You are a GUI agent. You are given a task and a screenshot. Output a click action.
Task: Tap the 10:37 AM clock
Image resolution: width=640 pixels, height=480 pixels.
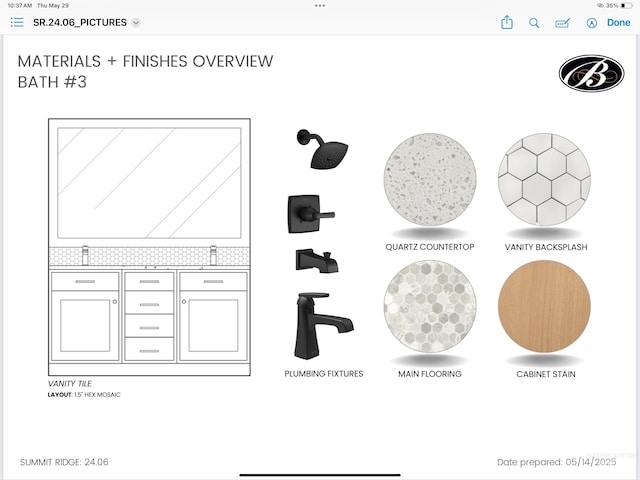(20, 6)
